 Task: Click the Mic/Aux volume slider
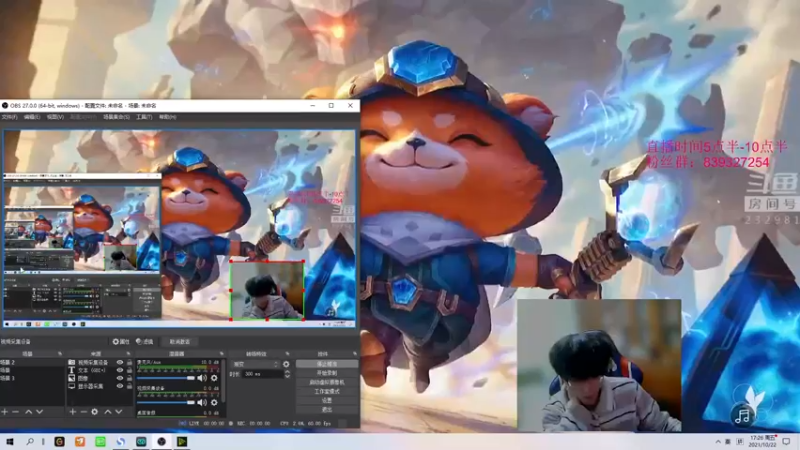click(x=166, y=378)
